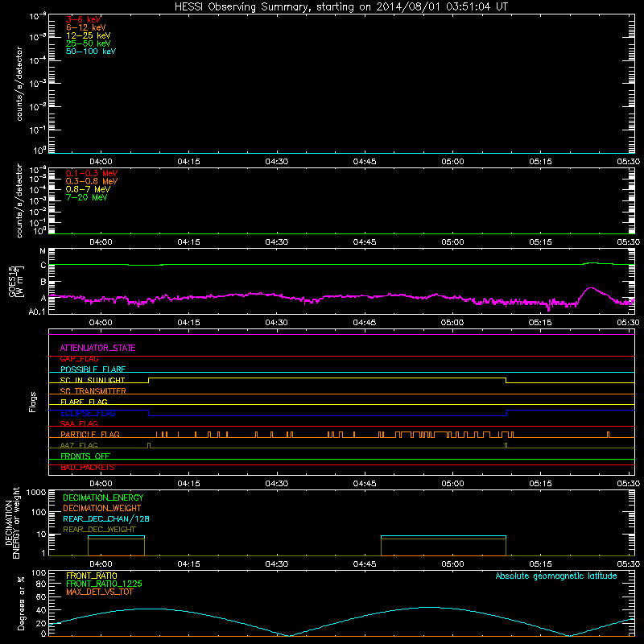Screen dimensions: 644x644
Task: Select the FRONT_RATIO_1225 legend entry
Action: [104, 584]
